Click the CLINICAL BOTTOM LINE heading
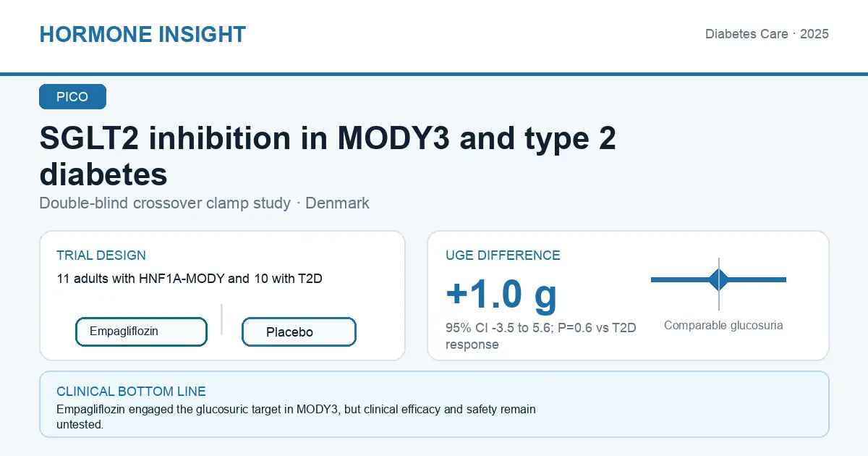 [x=131, y=392]
